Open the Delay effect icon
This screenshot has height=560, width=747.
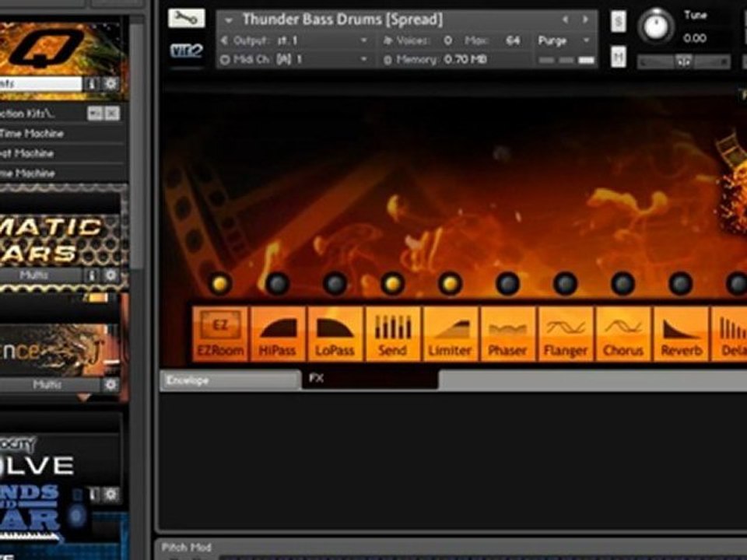coord(729,334)
